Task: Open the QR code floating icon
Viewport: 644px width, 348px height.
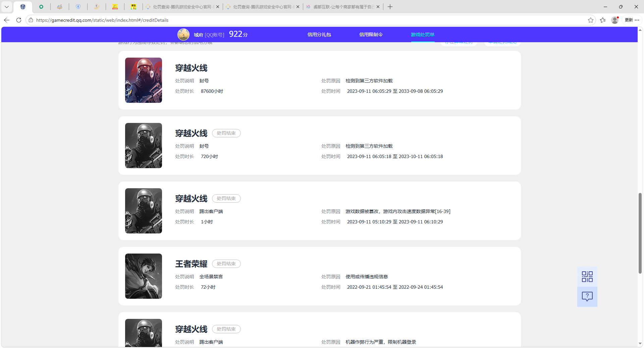Action: [587, 277]
